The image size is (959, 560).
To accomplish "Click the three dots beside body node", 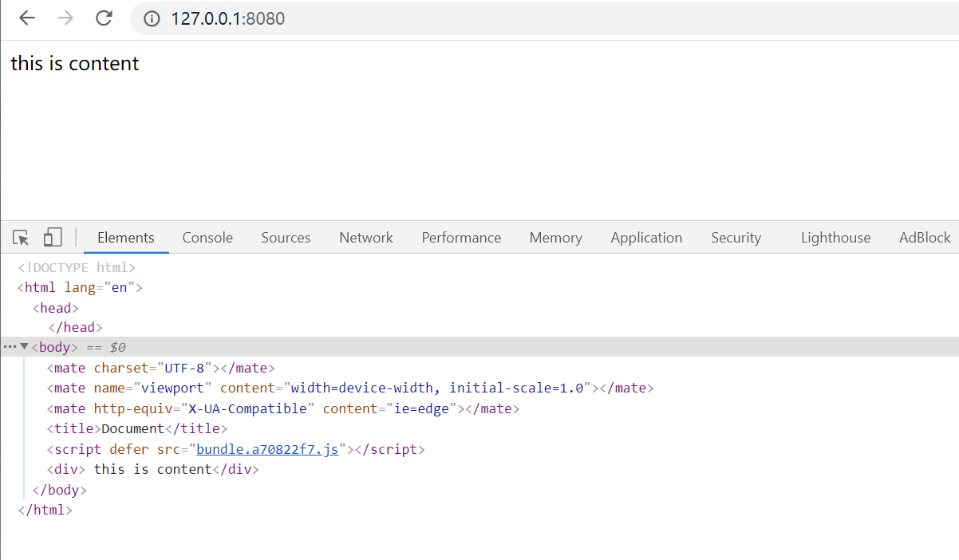I will 10,347.
